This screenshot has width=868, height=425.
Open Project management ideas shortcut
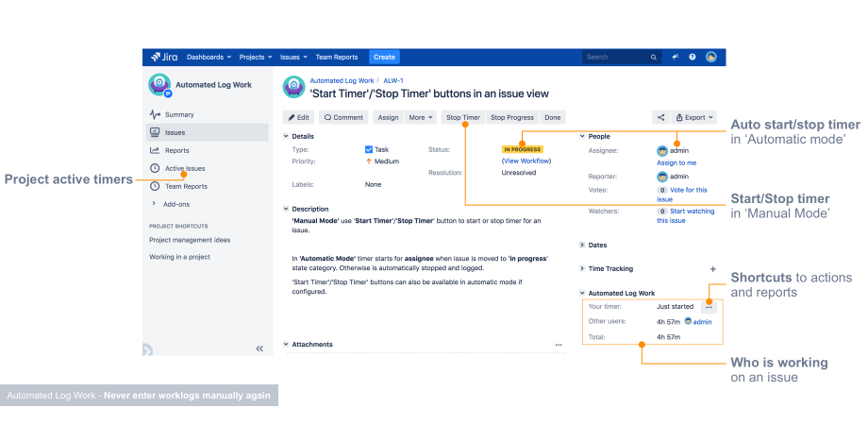pyautogui.click(x=190, y=240)
